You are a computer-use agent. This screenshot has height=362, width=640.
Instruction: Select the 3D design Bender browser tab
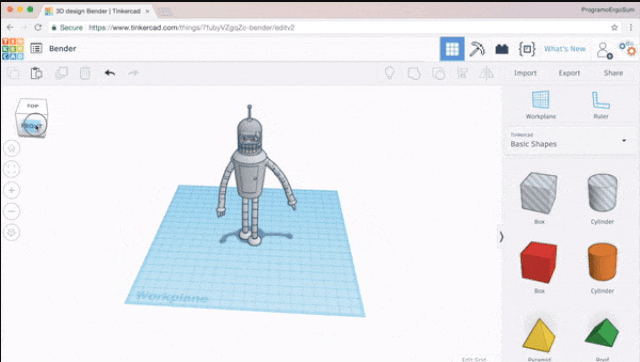[x=97, y=11]
